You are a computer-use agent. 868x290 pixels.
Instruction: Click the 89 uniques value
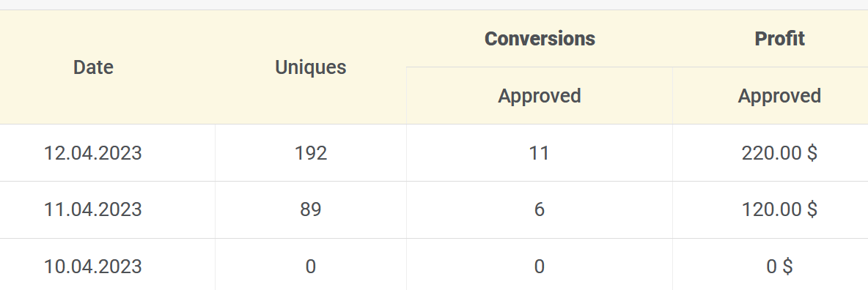311,209
